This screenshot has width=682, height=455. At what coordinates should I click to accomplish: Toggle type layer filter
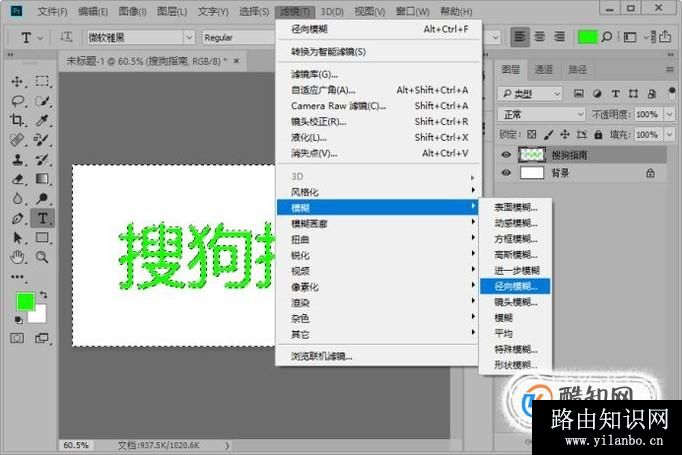(x=615, y=94)
